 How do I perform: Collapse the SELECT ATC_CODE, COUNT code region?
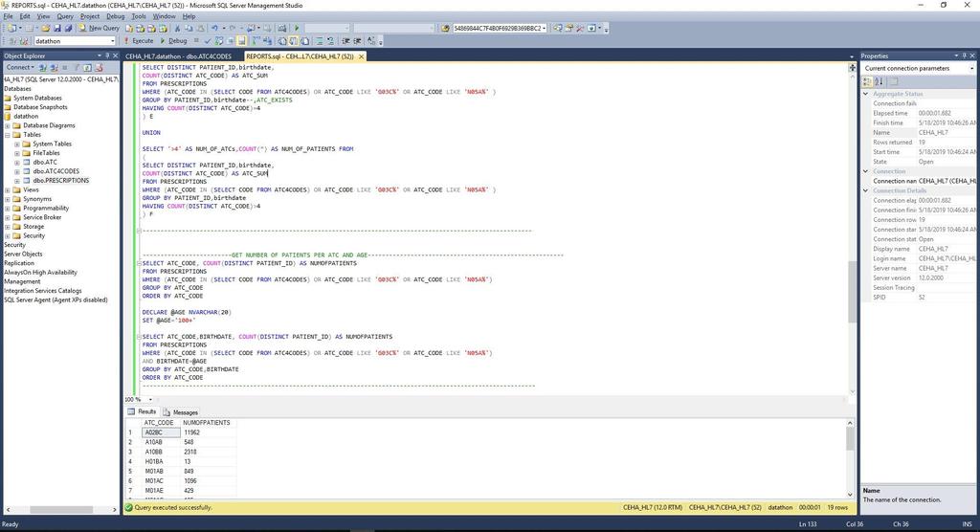[x=139, y=264]
